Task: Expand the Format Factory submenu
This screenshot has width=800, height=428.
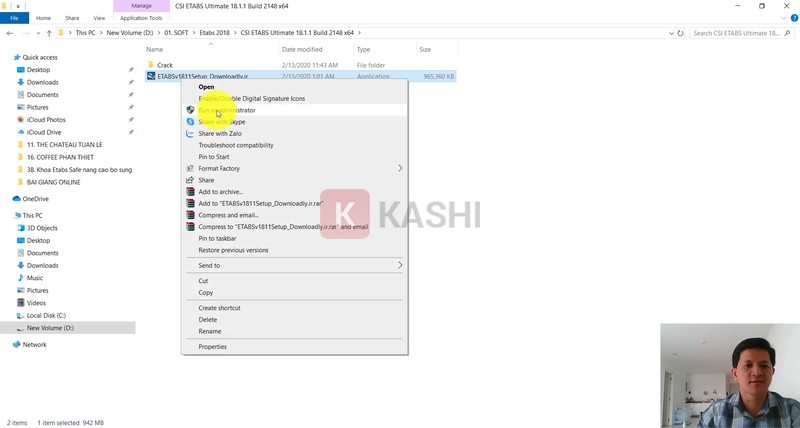Action: (400, 168)
